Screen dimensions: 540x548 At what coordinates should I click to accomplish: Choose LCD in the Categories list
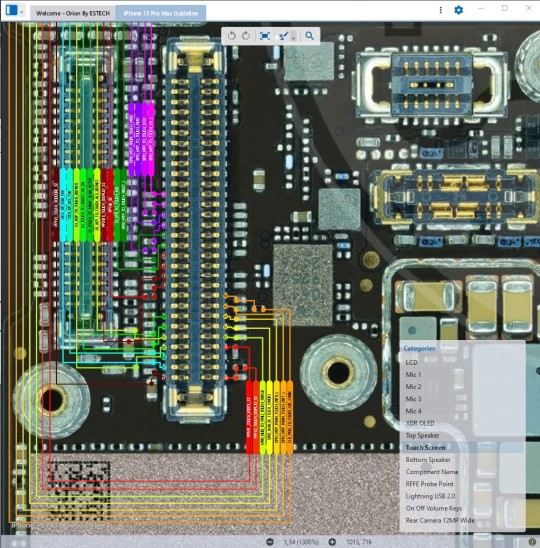tap(411, 362)
